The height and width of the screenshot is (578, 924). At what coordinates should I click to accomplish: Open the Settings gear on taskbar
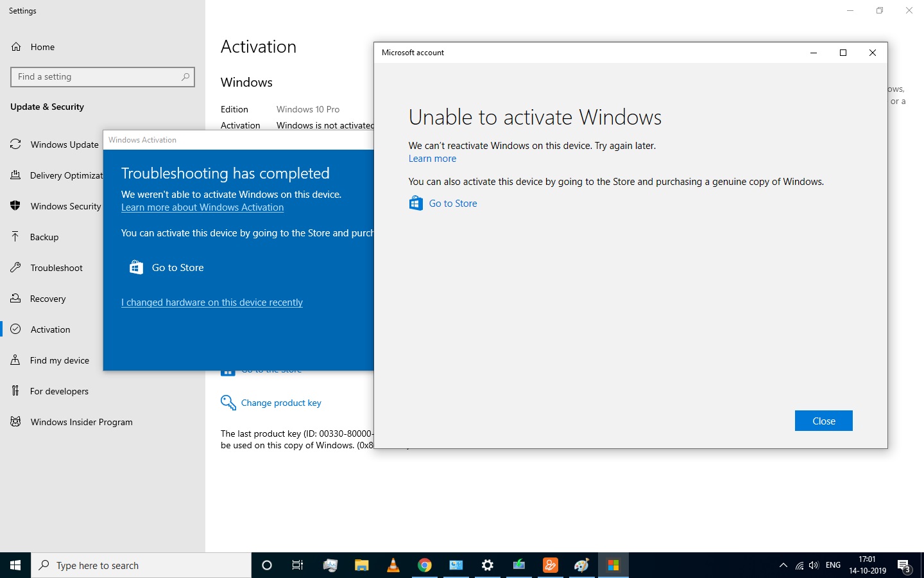[488, 565]
